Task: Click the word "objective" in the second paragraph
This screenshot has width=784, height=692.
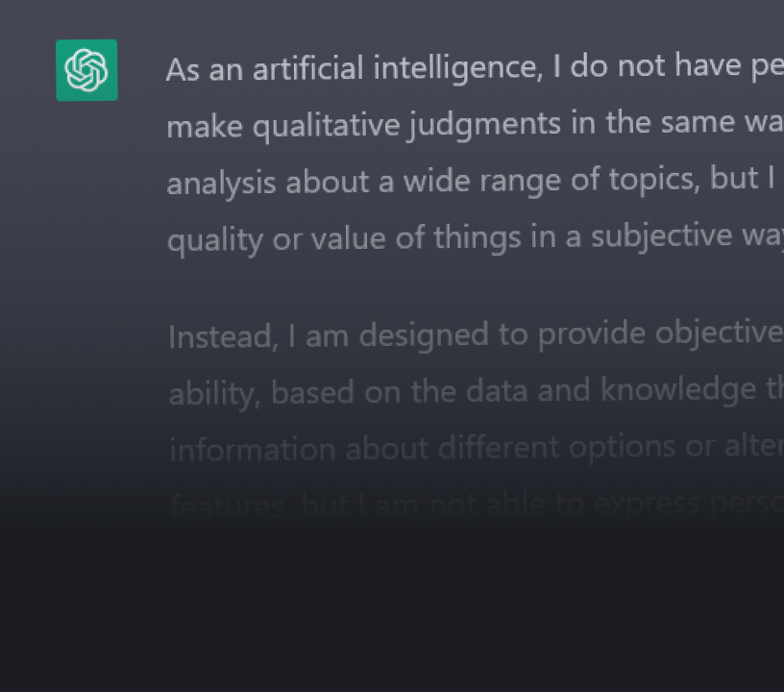Action: pyautogui.click(x=719, y=334)
